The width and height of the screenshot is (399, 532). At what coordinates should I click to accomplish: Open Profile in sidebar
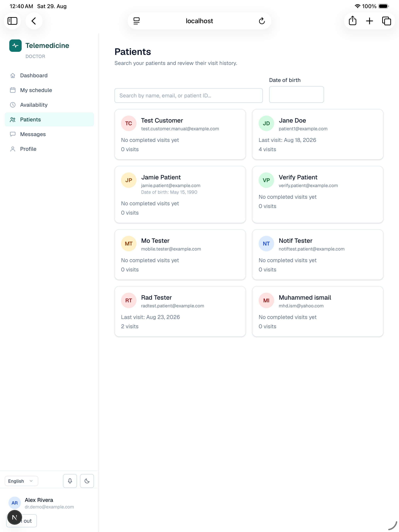coord(49,149)
